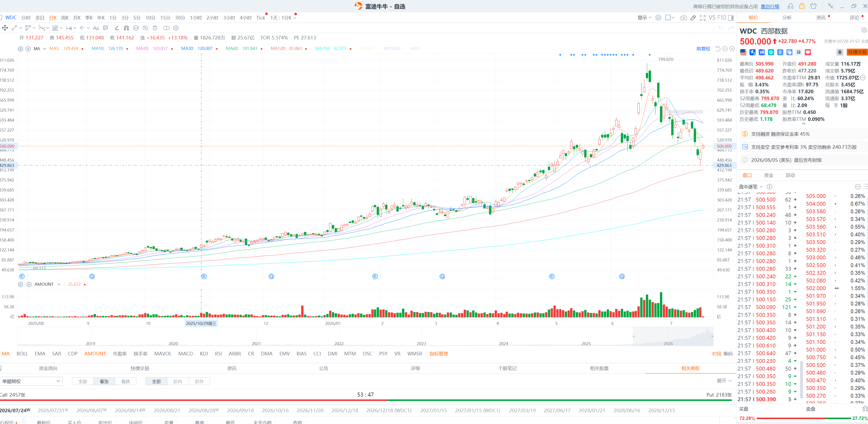Switch to the 分析 tab
The height and width of the screenshot is (424, 868).
787,17
